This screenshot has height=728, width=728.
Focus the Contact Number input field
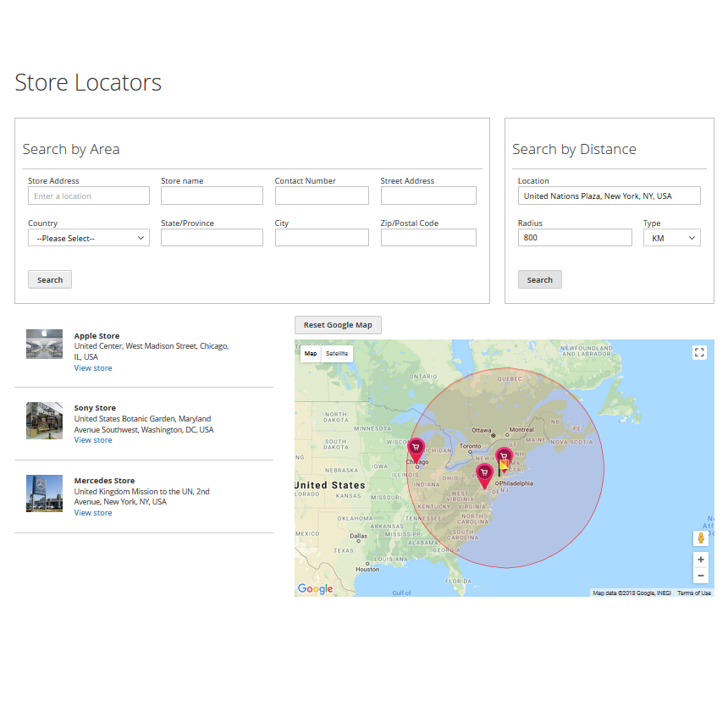[322, 196]
